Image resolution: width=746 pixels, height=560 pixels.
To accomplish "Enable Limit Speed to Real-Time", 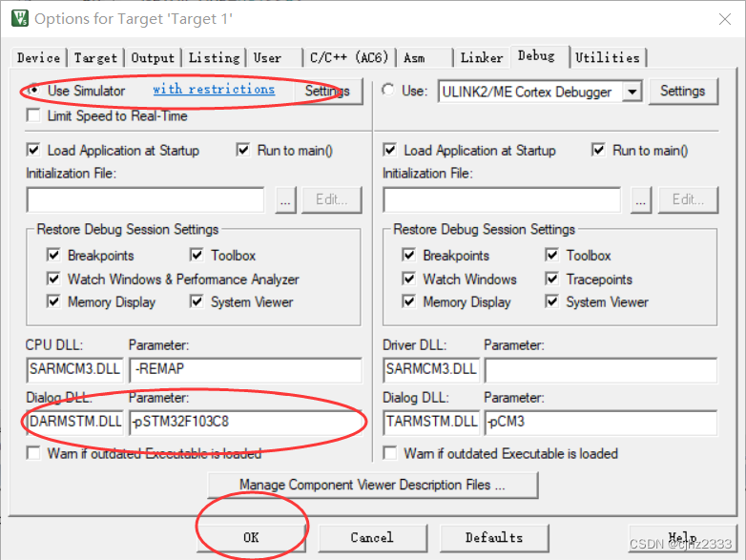I will tap(33, 116).
